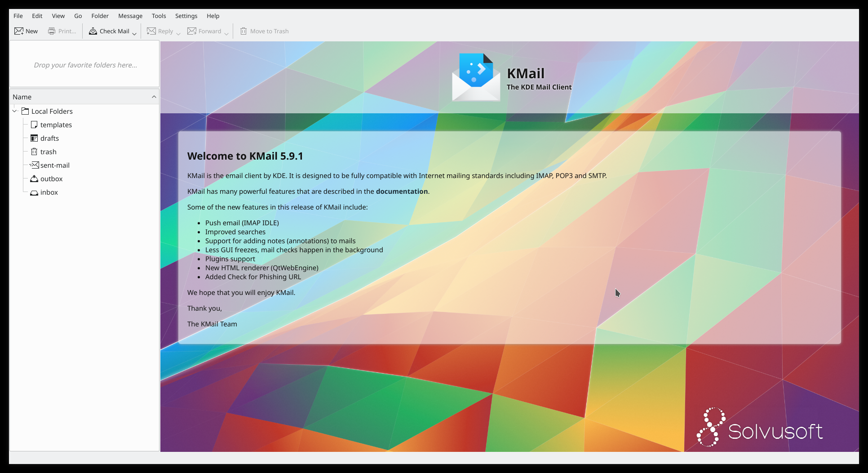Open the Go menu
Image resolution: width=868 pixels, height=473 pixels.
pyautogui.click(x=78, y=16)
